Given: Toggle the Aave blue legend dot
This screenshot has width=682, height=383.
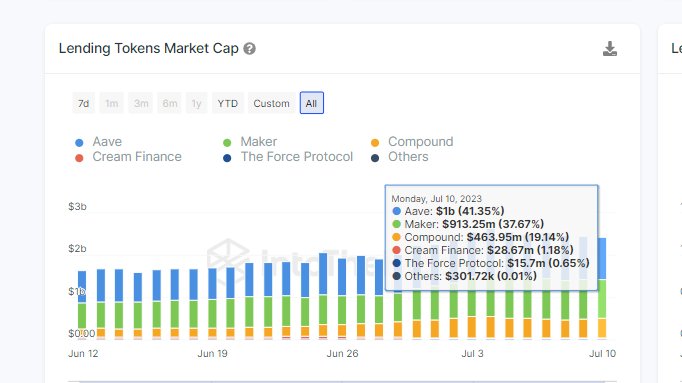Looking at the screenshot, I should click(79, 143).
